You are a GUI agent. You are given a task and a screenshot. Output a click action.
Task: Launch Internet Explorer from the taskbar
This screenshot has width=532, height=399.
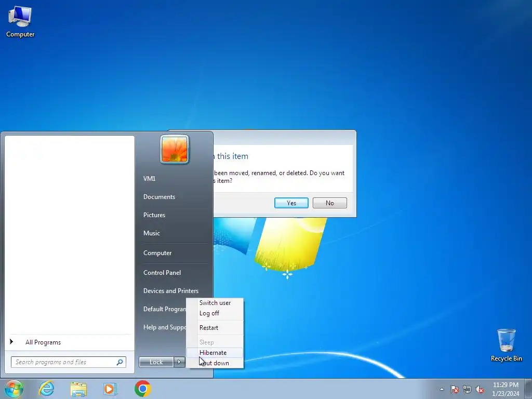coord(46,389)
